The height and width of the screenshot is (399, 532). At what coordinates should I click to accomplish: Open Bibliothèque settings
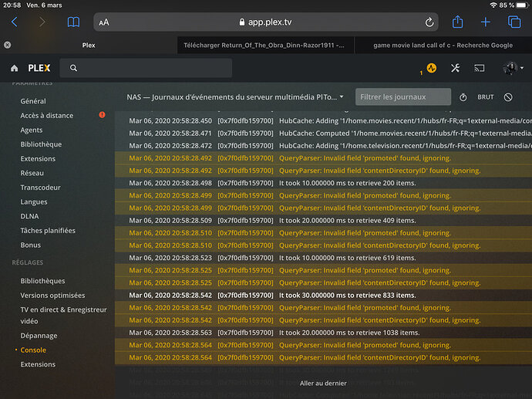pyautogui.click(x=41, y=144)
